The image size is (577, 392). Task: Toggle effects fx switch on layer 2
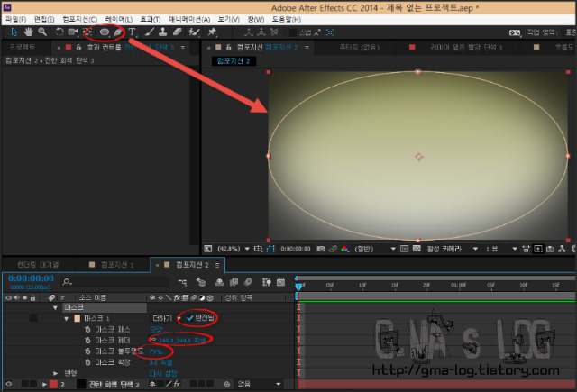pyautogui.click(x=177, y=384)
